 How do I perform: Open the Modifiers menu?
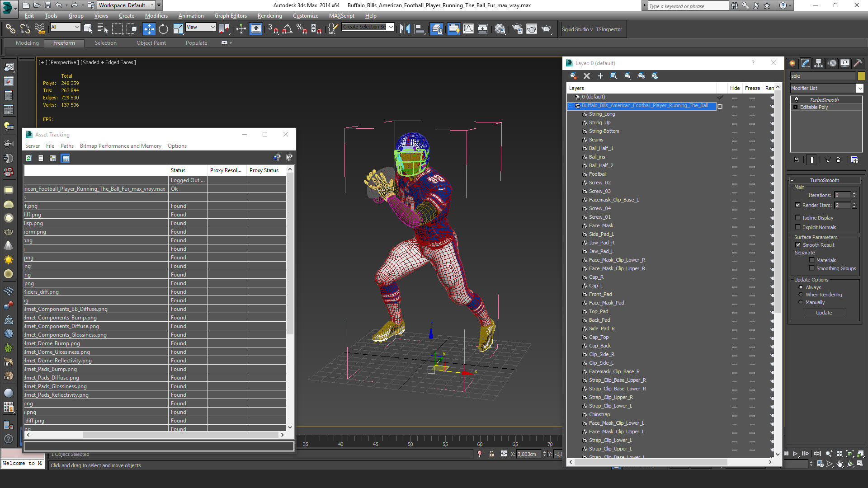[x=156, y=16]
